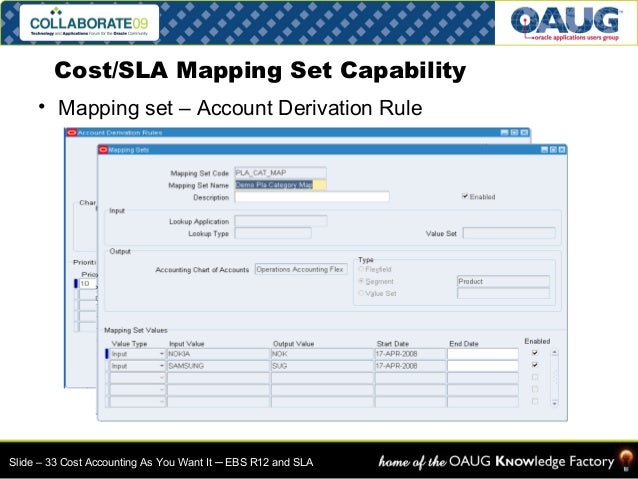Maximize the Mapping Sets window

point(553,150)
